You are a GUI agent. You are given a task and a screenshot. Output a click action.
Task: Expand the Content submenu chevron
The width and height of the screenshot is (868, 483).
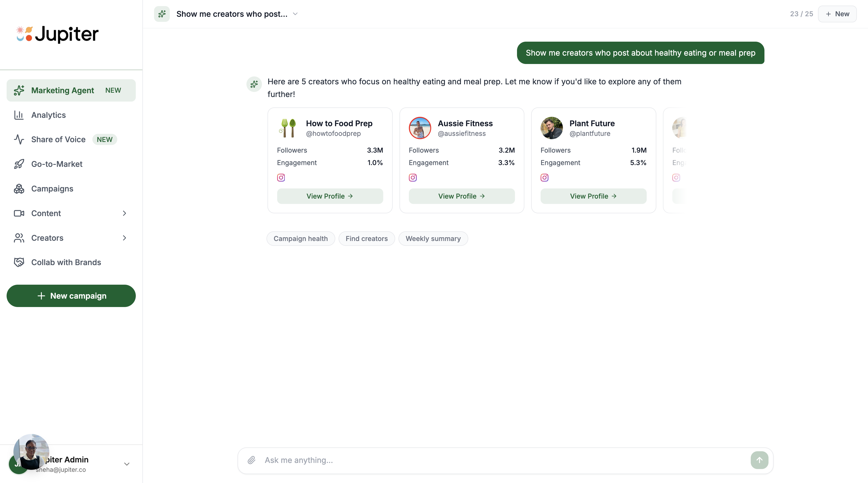pyautogui.click(x=124, y=213)
